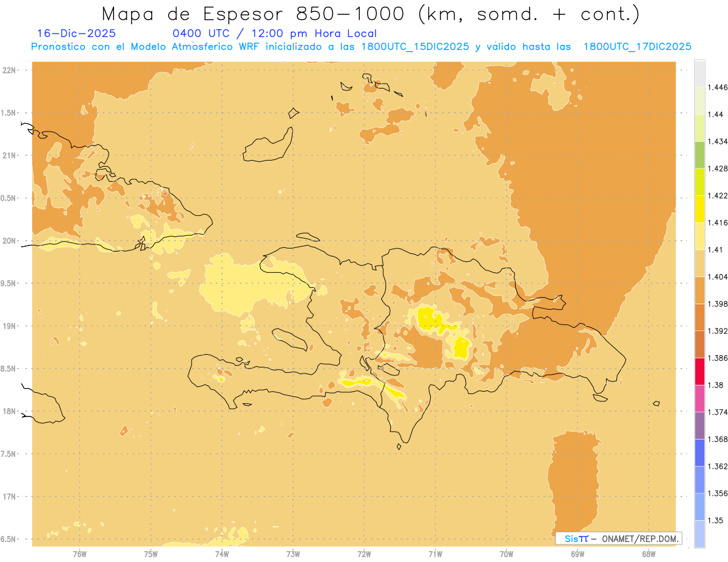Viewport: 728px width, 562px height.
Task: Click the '68W' longitude label
Action: coord(649,554)
